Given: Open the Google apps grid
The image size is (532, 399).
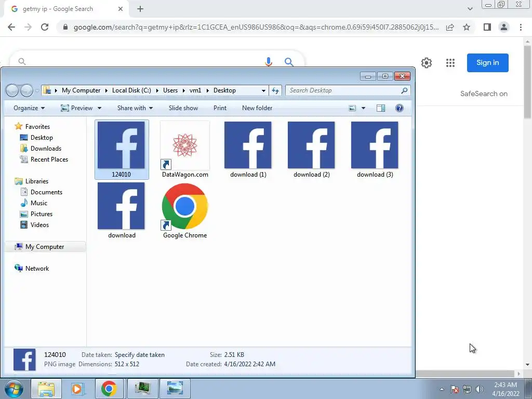Looking at the screenshot, I should [x=450, y=63].
